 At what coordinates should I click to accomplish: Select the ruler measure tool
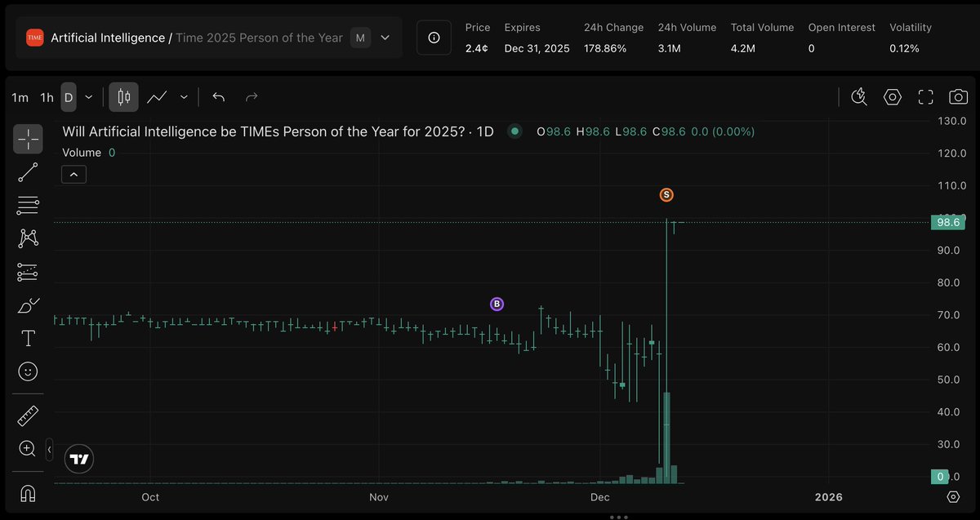pyautogui.click(x=28, y=416)
